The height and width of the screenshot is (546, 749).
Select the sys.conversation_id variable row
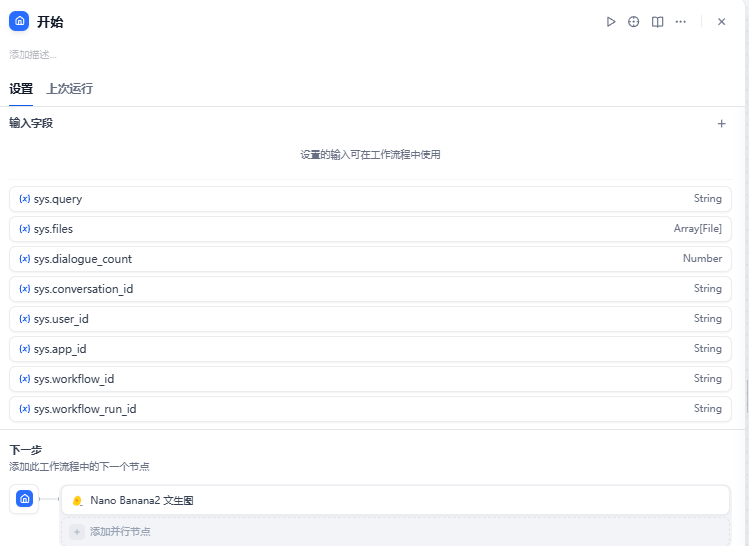click(370, 289)
